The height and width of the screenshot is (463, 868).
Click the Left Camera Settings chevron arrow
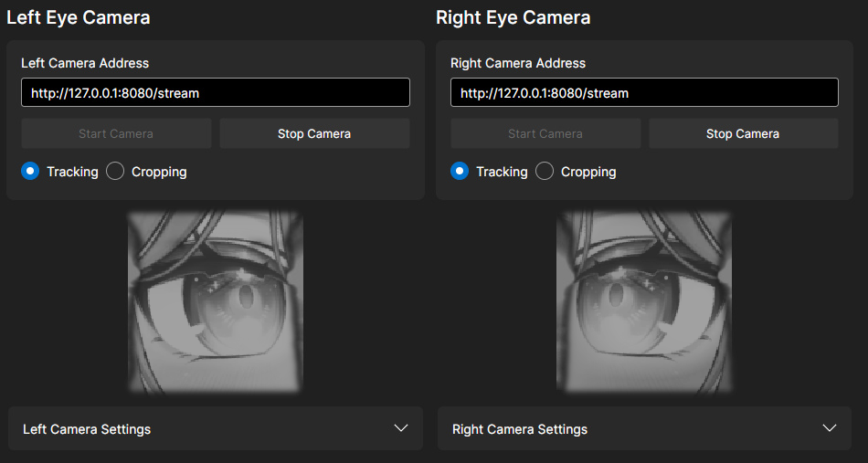tap(400, 428)
